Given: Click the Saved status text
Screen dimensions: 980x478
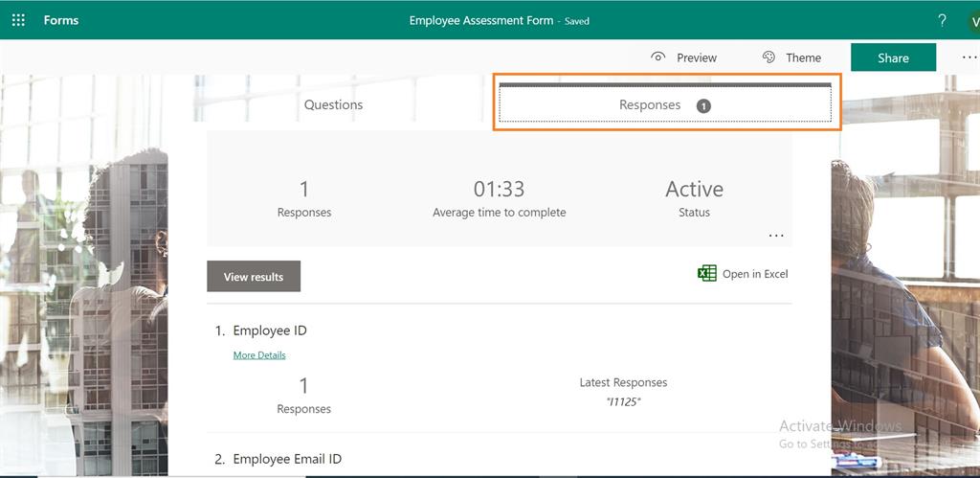Looking at the screenshot, I should pyautogui.click(x=577, y=21).
